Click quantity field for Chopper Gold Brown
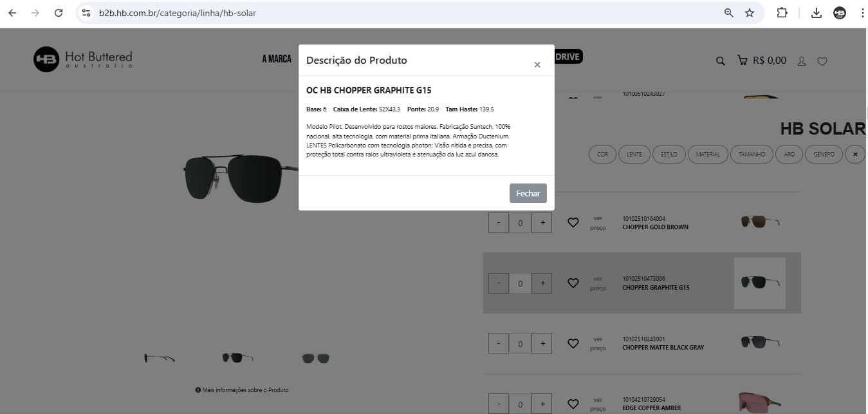868x414 pixels. (521, 223)
